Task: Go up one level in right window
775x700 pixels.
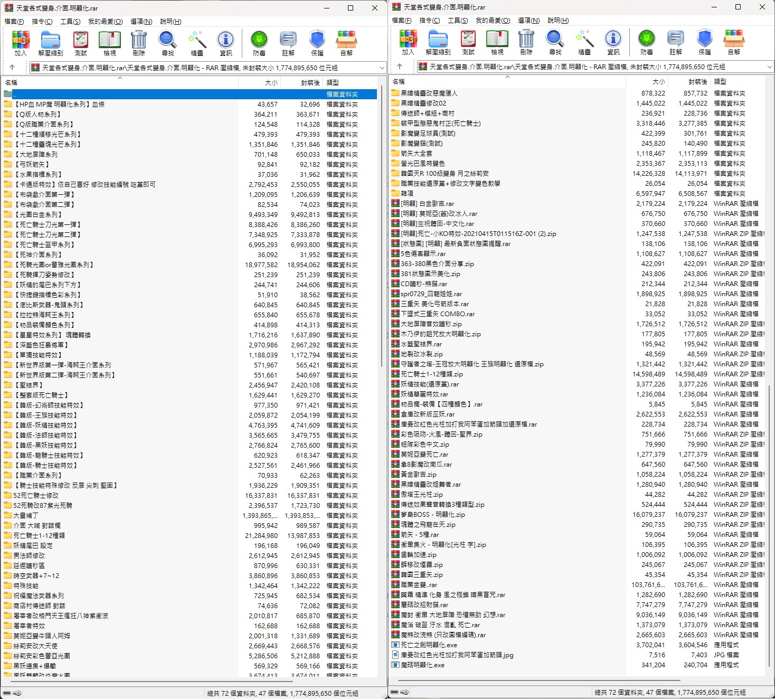Action: [400, 67]
